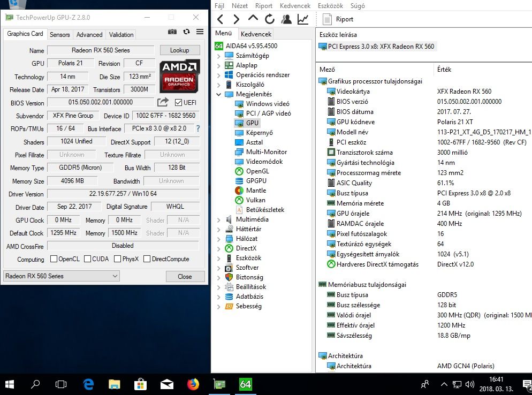Open Microsoft Edge from taskbar
This screenshot has height=395, width=532.
pos(88,384)
